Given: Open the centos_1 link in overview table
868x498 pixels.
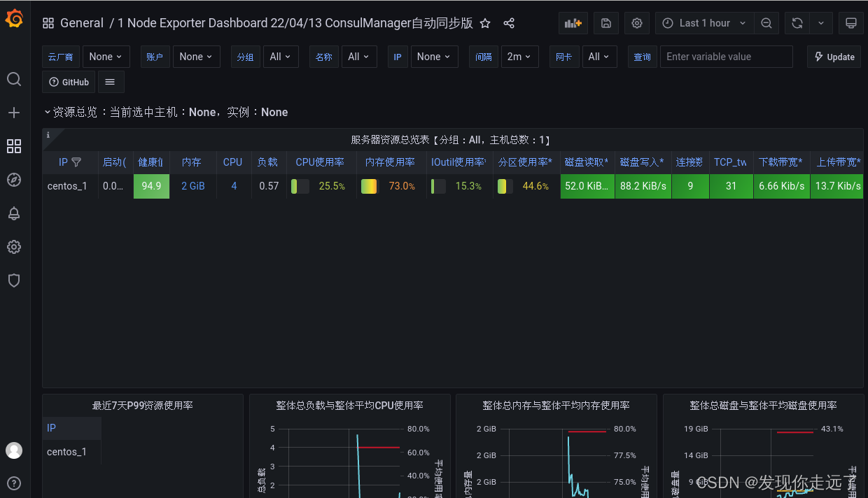Looking at the screenshot, I should click(x=67, y=186).
